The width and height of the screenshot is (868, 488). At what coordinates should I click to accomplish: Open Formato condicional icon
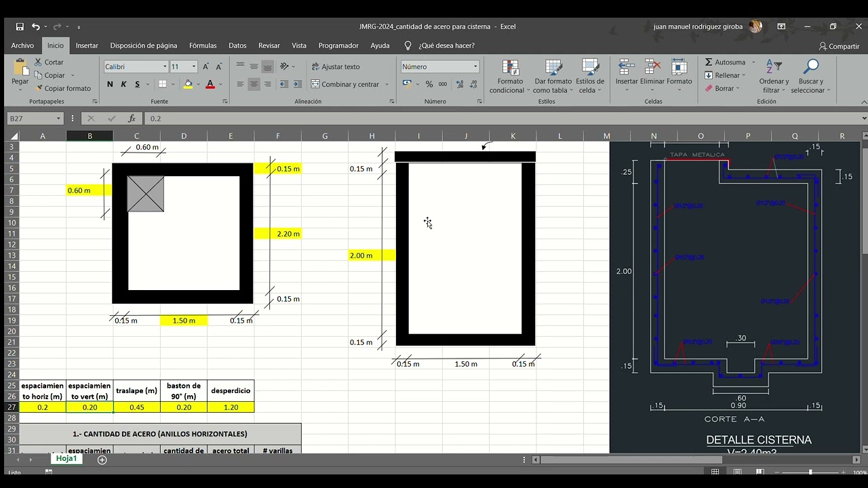pos(510,67)
